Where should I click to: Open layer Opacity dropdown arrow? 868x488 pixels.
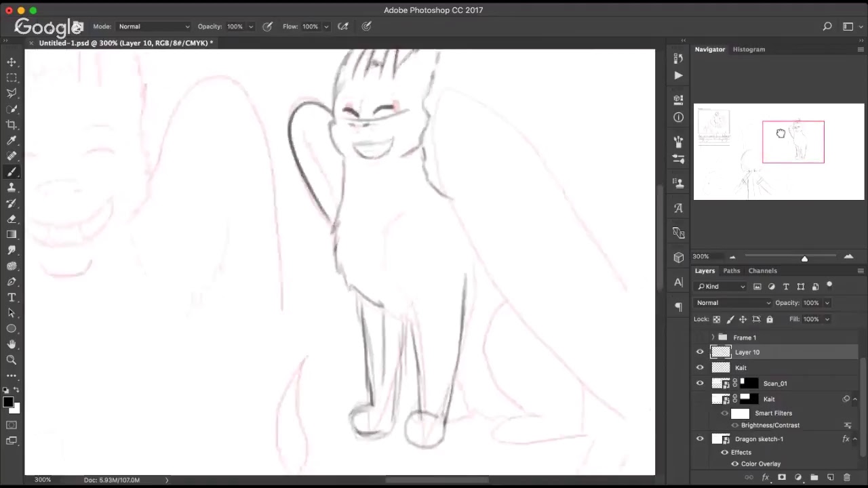point(827,303)
